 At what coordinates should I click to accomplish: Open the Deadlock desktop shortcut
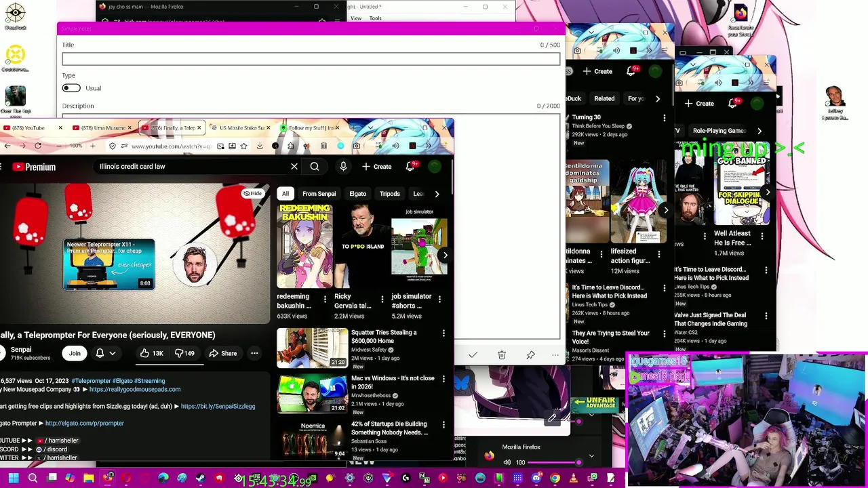[x=15, y=16]
